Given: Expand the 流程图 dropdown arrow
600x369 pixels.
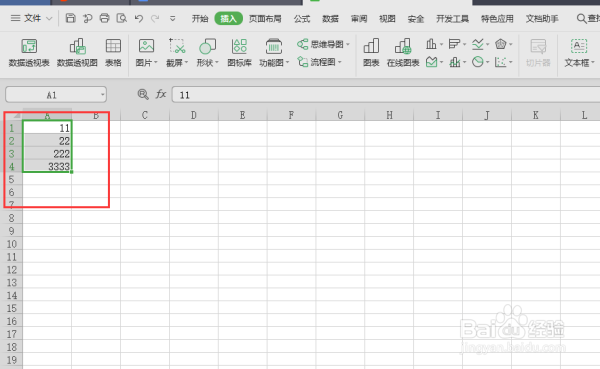Looking at the screenshot, I should click(x=340, y=62).
